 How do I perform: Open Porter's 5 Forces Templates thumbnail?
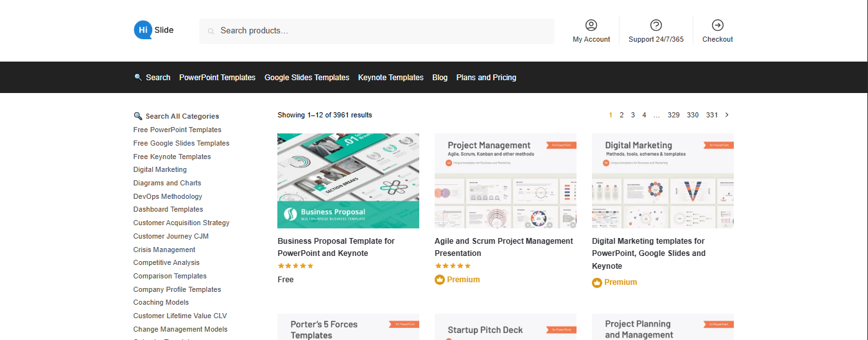coord(348,327)
